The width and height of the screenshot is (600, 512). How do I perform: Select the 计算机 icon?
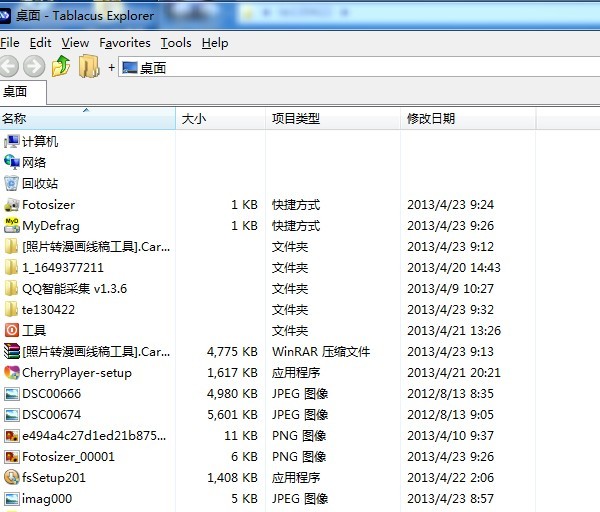coord(11,142)
